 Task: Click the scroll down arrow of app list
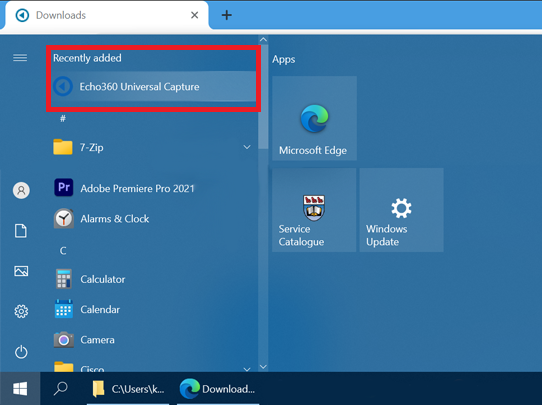[x=263, y=367]
